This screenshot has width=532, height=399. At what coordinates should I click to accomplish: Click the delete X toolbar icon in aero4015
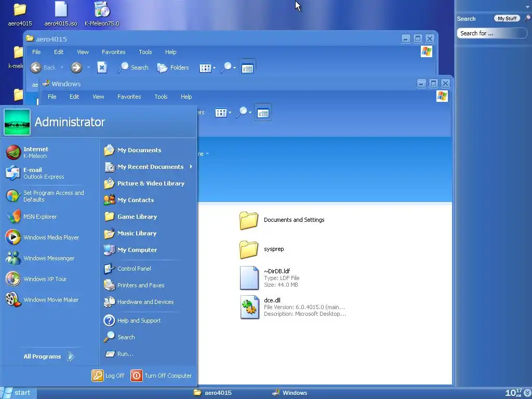coord(102,68)
